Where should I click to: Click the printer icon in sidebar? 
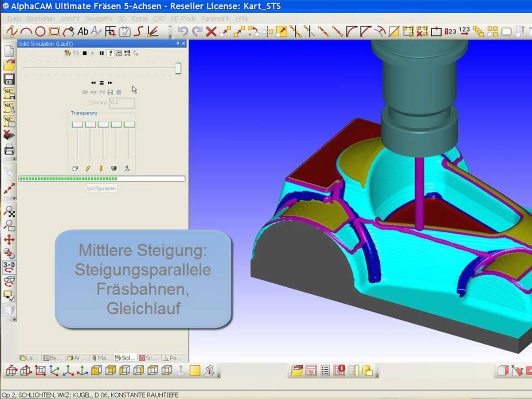pos(9,149)
